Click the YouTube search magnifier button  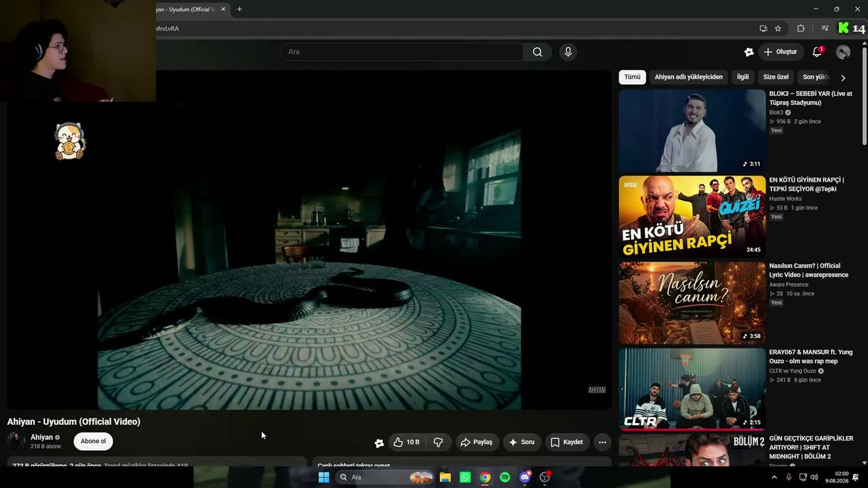537,52
